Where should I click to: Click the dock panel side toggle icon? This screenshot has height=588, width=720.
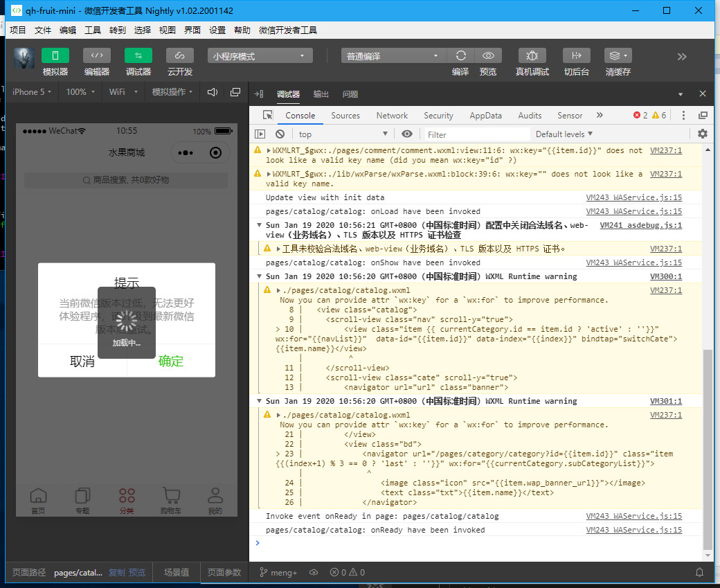point(259,94)
